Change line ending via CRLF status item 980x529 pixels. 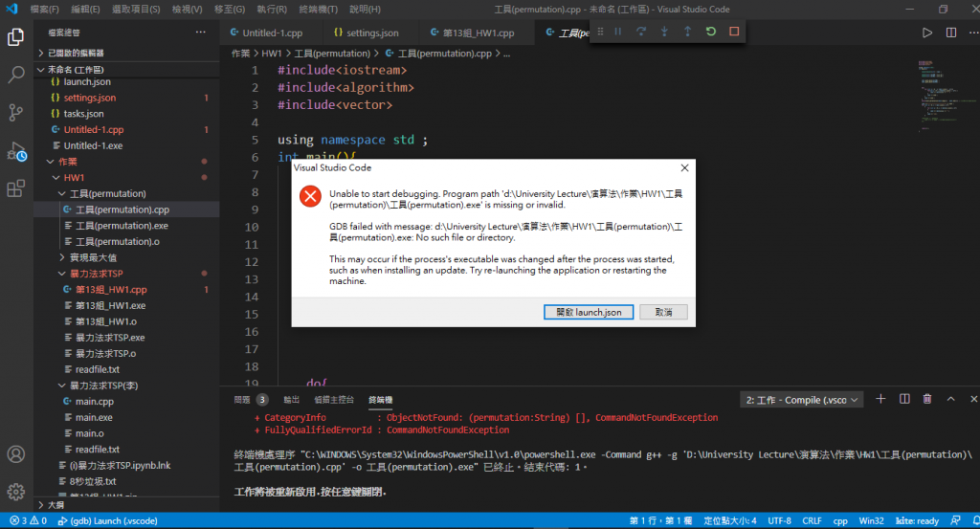(812, 521)
